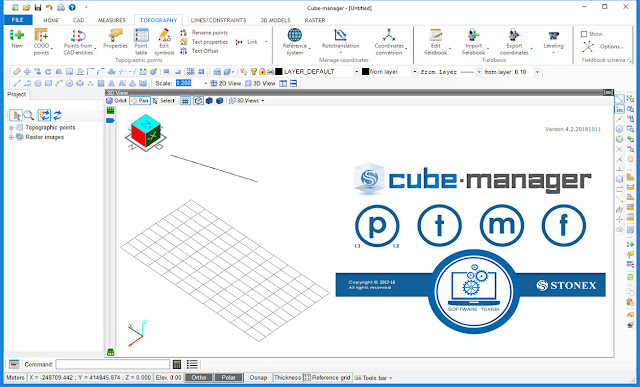Click the Meters unit in status bar
The image size is (640, 387).
15,378
